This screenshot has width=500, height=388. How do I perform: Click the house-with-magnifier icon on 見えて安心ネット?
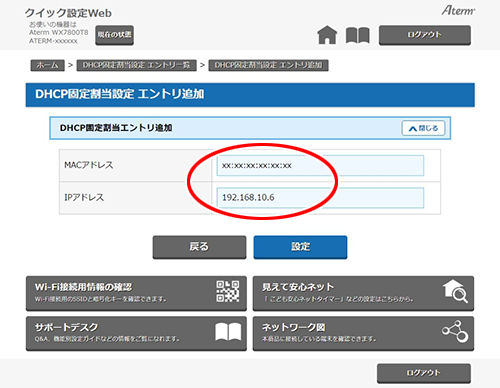(x=455, y=291)
